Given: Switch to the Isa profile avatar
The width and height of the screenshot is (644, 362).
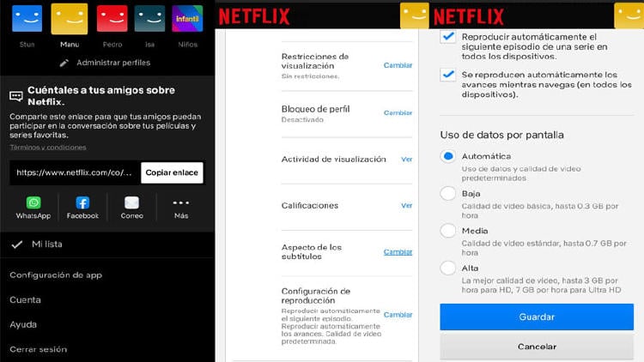Looking at the screenshot, I should click(149, 19).
